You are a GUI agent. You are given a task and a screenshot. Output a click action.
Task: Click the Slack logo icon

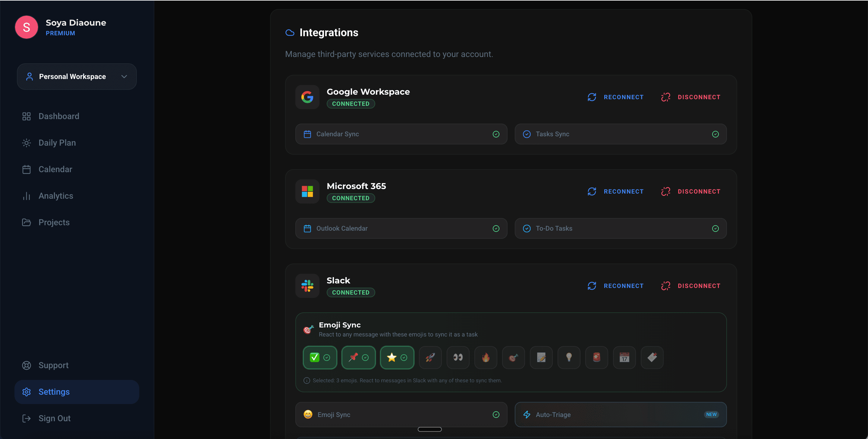click(x=307, y=286)
